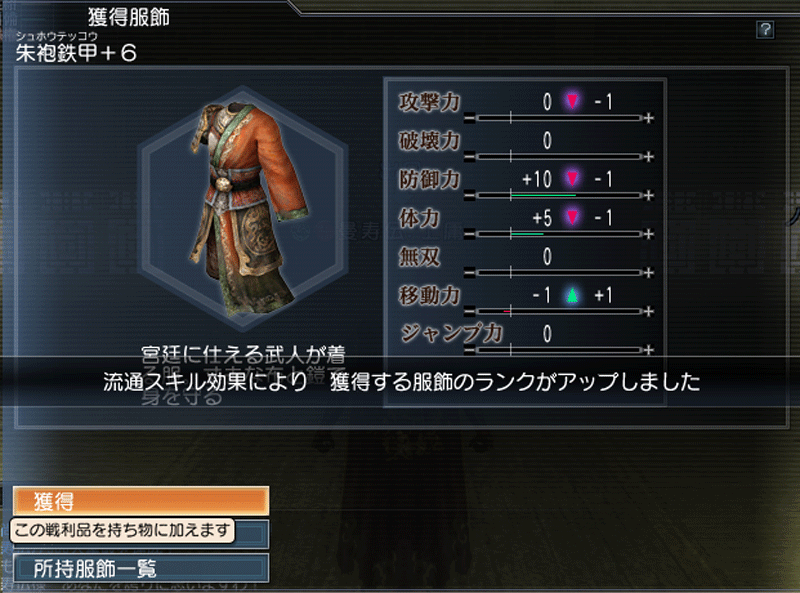This screenshot has height=593, width=800.
Task: Click the 獲得 orange button
Action: tap(141, 501)
